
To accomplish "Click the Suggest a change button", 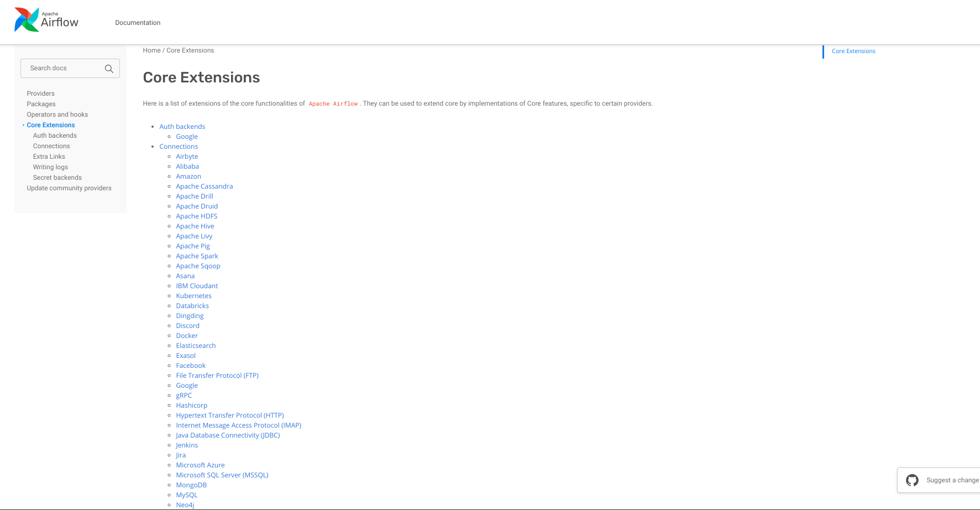I will [x=939, y=480].
